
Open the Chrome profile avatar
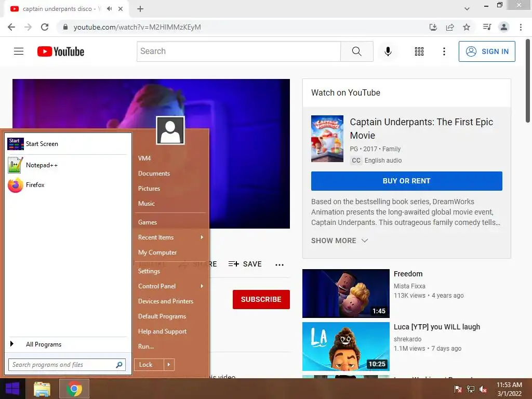point(504,27)
